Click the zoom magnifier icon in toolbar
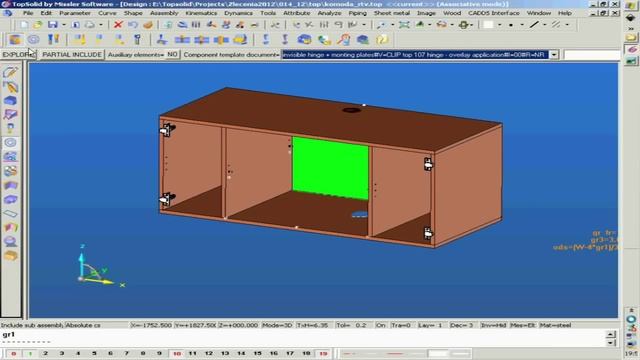Screen dimensions: 640x360 point(381,24)
